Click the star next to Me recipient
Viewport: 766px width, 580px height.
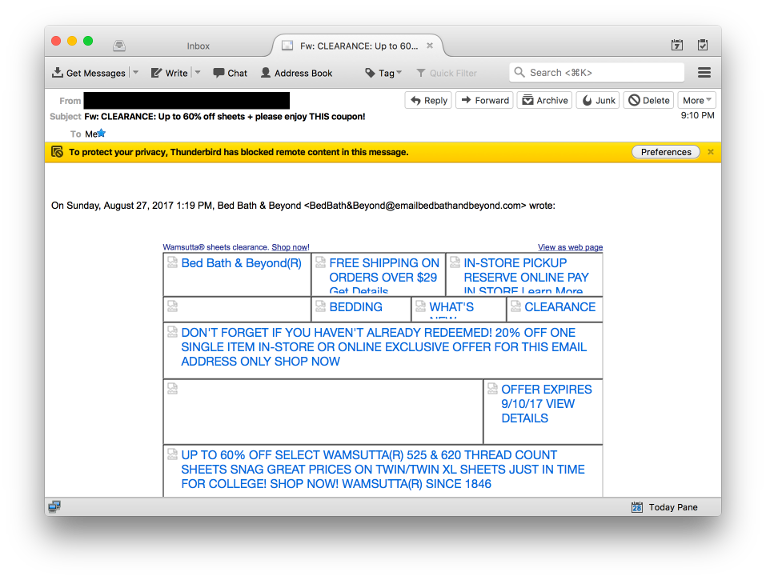(102, 133)
